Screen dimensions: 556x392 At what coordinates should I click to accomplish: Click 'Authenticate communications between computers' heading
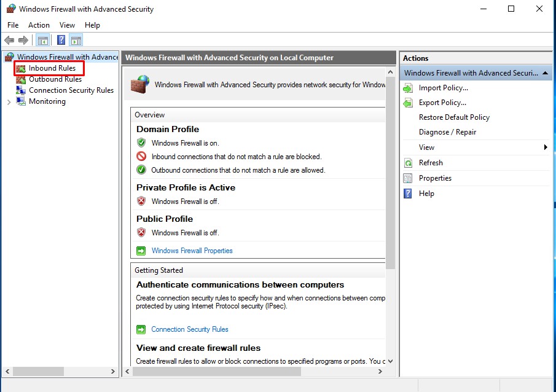coord(240,285)
